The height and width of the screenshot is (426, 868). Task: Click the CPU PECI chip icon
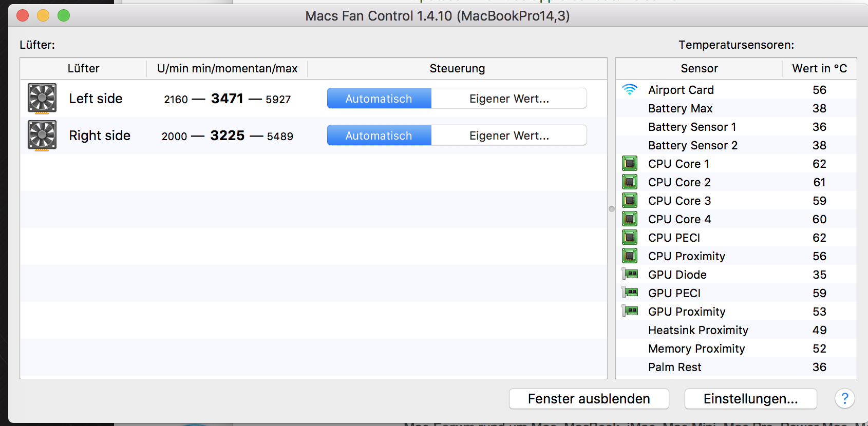click(x=630, y=238)
